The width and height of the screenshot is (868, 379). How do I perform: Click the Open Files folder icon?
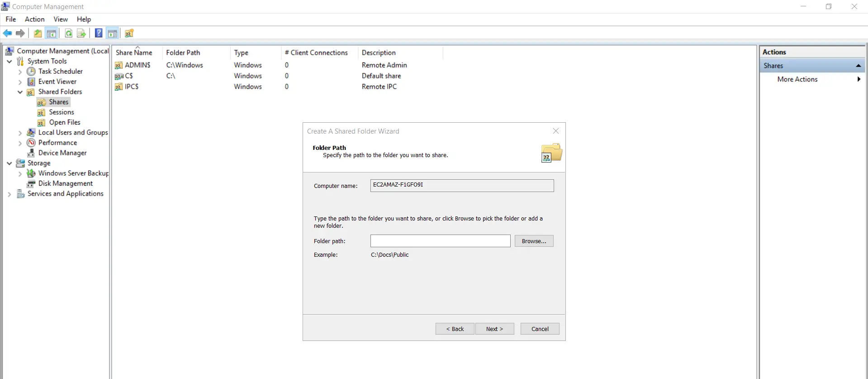[42, 123]
